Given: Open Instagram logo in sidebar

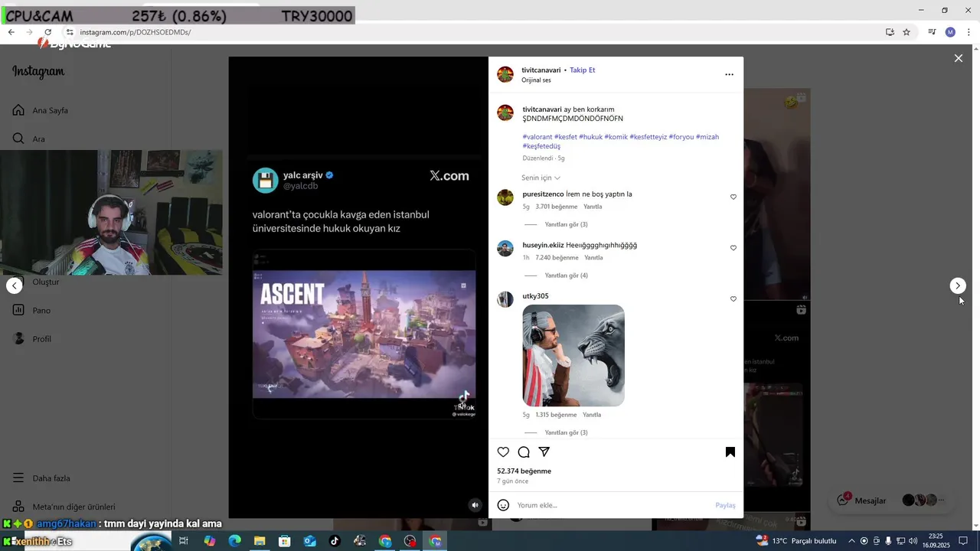Looking at the screenshot, I should pos(38,72).
